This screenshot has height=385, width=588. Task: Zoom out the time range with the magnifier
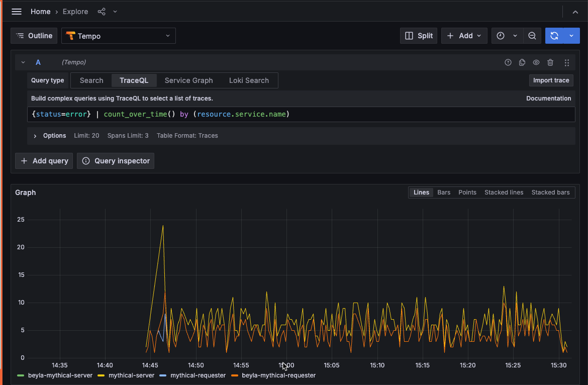pyautogui.click(x=532, y=36)
